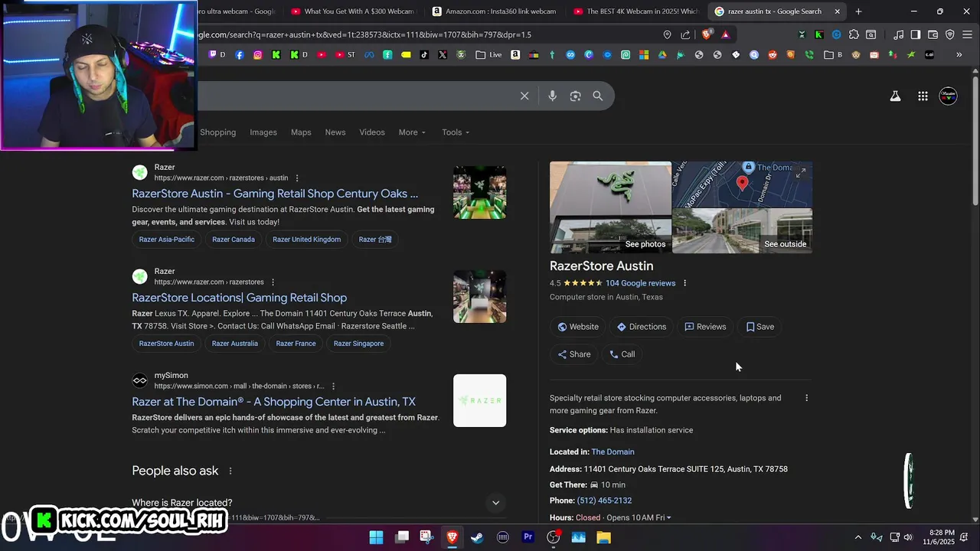Click the See outside street view thumbnail
This screenshot has height=551, width=980.
742,231
